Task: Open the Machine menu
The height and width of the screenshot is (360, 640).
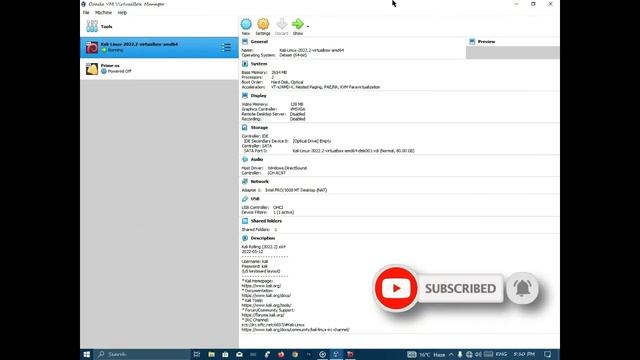Action: tap(103, 13)
